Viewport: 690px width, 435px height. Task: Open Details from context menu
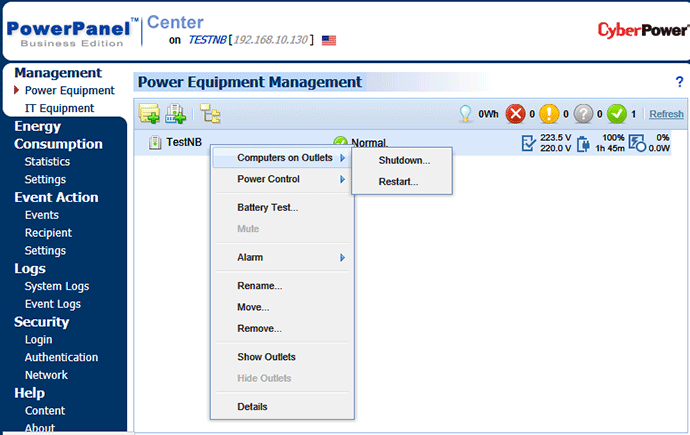click(252, 407)
